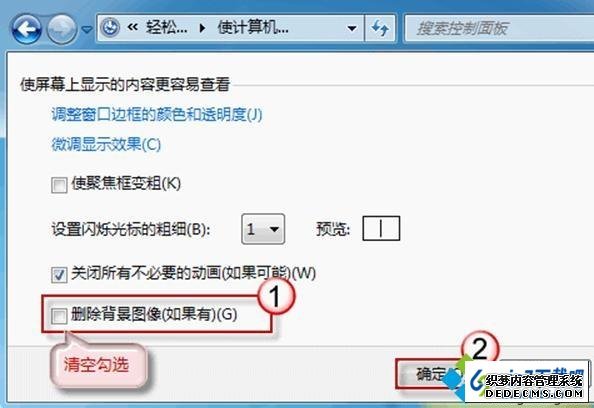Select the 使计算机... breadcrumb segment

click(253, 27)
